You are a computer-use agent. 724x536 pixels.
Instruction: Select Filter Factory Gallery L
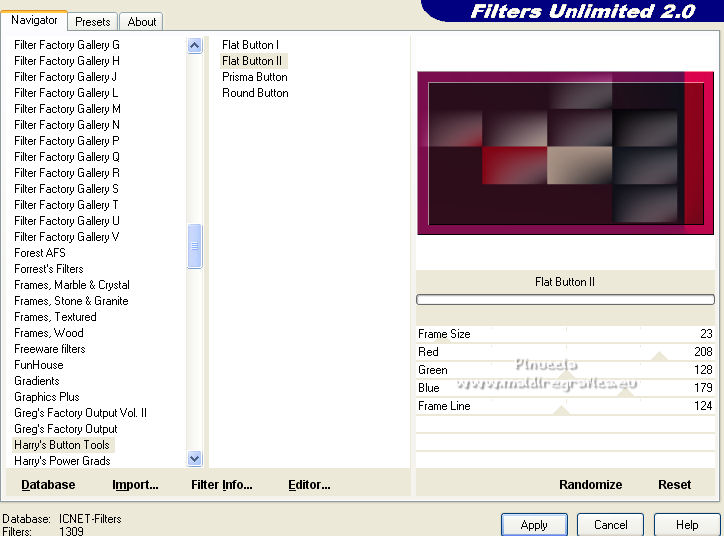pyautogui.click(x=66, y=93)
